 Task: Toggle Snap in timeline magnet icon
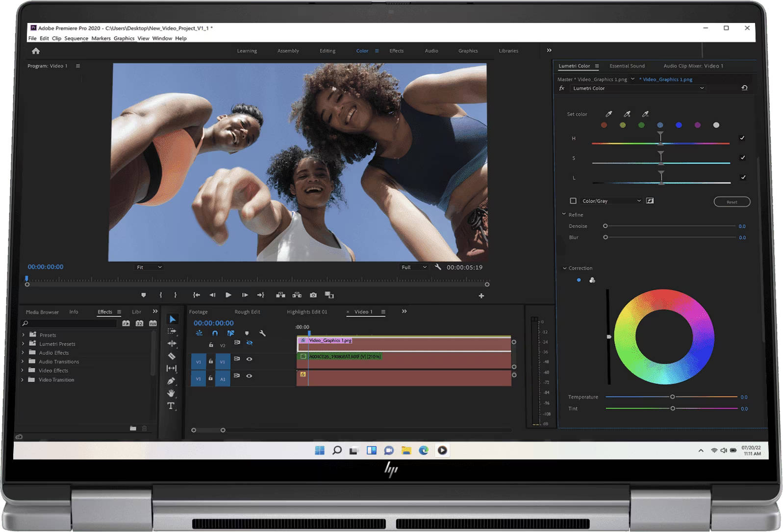(215, 333)
